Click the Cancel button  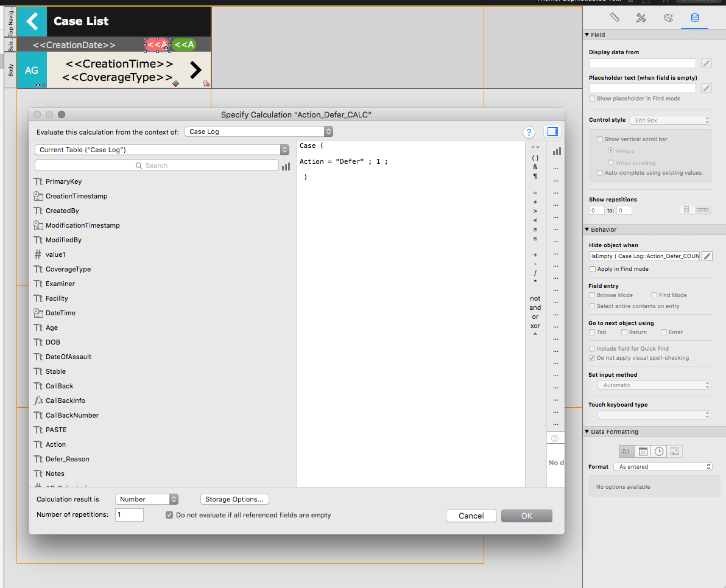click(x=471, y=516)
